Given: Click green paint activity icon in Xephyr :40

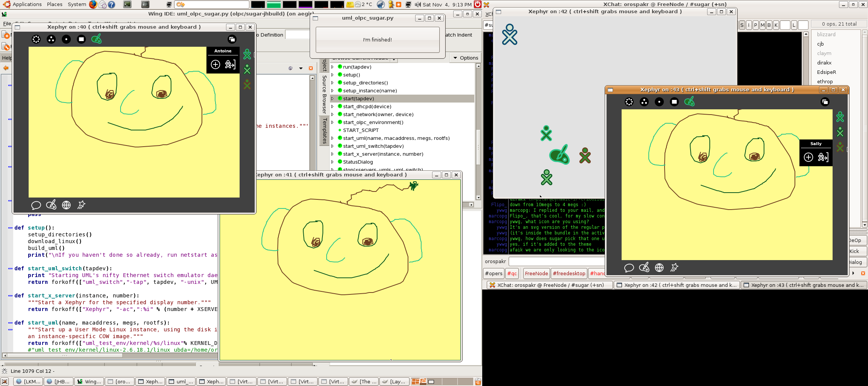Looking at the screenshot, I should [x=96, y=39].
